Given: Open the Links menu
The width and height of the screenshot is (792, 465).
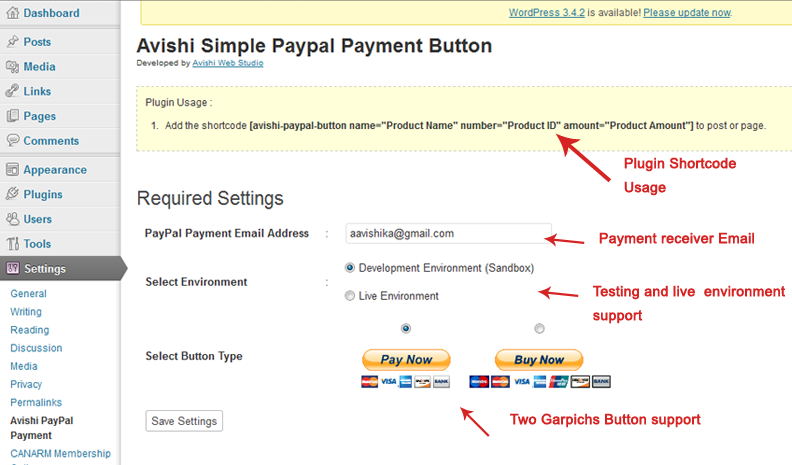Looking at the screenshot, I should click(x=37, y=91).
